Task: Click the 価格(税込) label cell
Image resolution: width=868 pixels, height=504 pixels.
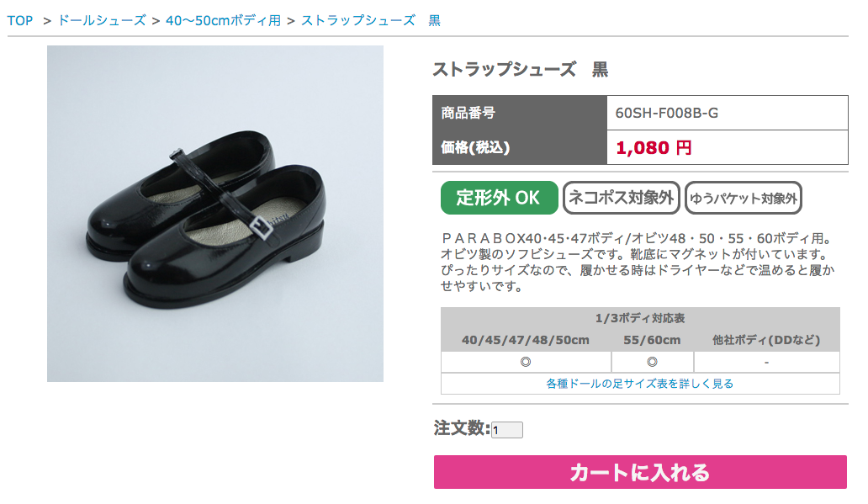Action: click(x=475, y=147)
